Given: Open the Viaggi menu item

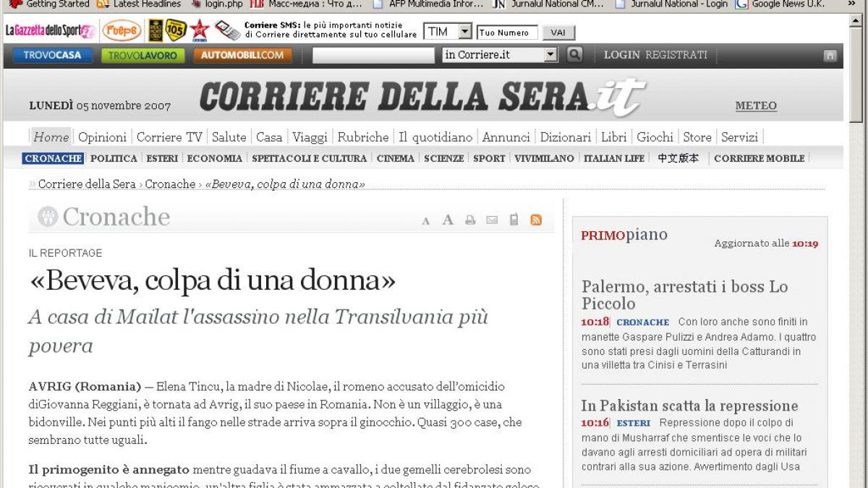Looking at the screenshot, I should pos(310,137).
